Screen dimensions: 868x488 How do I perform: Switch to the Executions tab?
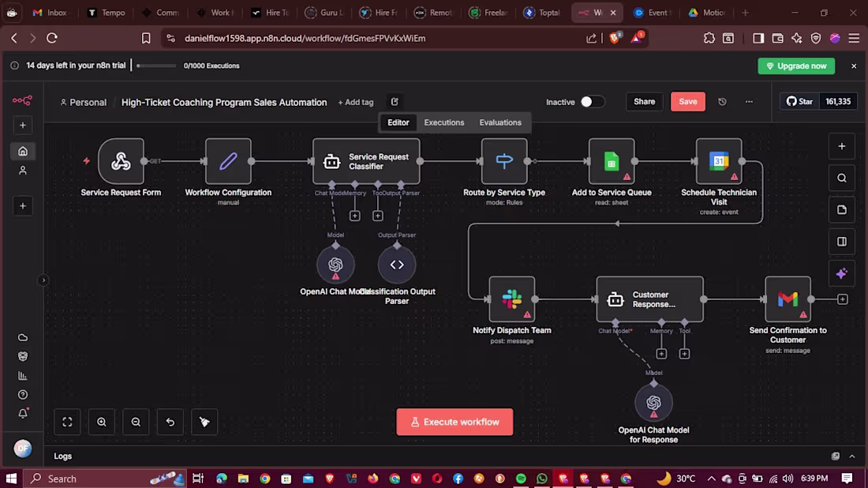[x=444, y=122]
